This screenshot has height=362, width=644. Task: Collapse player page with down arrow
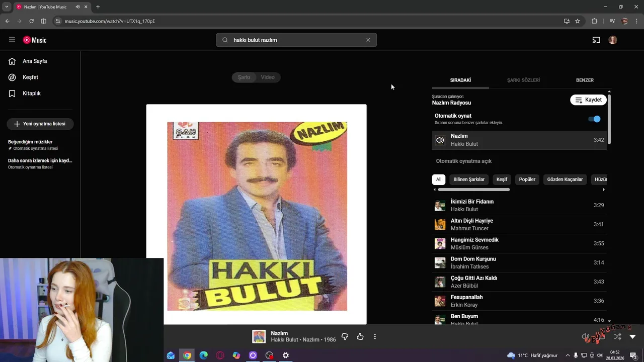pyautogui.click(x=633, y=337)
